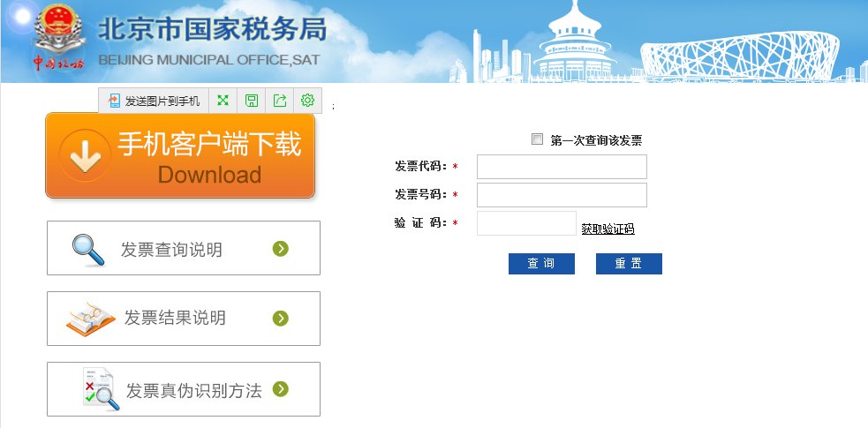Click the book icon beside 发票结果说明
Viewport: 868px width, 428px height.
coord(90,319)
